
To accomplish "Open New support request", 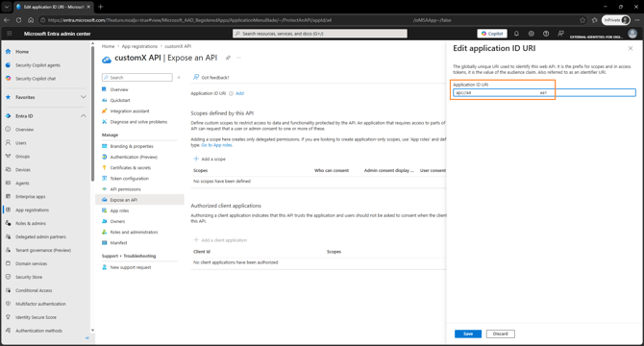I will pyautogui.click(x=131, y=267).
